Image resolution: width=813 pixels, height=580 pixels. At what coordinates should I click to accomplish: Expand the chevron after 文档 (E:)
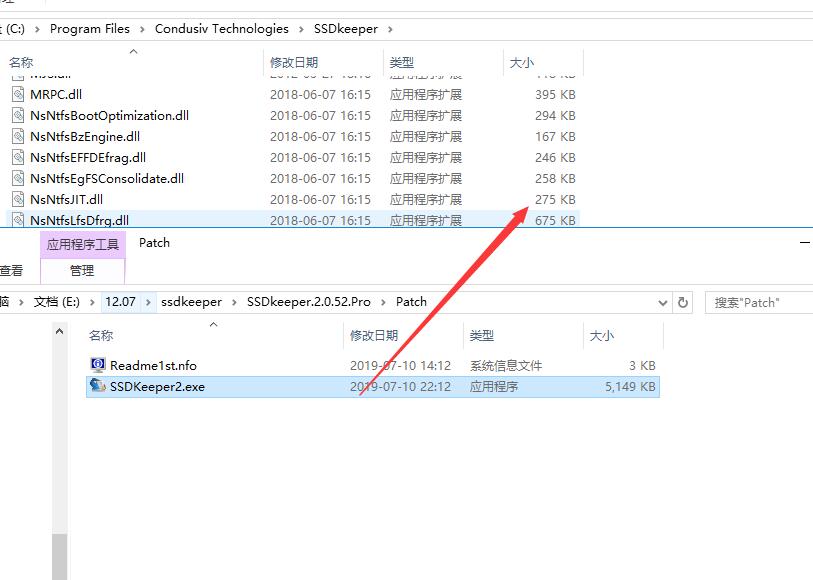tap(92, 302)
